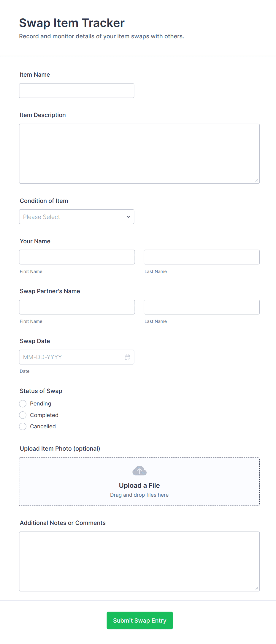Click the Condition of Item dropdown chevron
Viewport: 276px width, 644px height.
[128, 217]
